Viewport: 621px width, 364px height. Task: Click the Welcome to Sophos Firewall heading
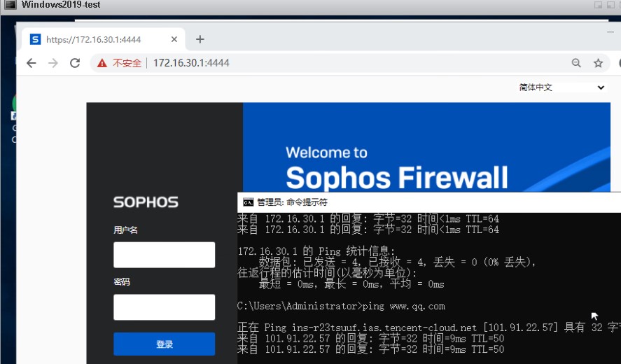[397, 169]
